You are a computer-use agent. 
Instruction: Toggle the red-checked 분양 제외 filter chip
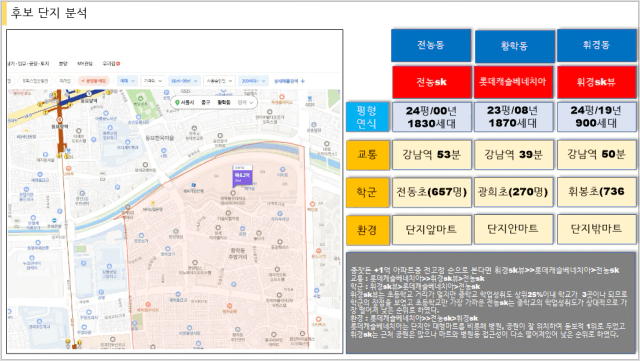(x=94, y=81)
